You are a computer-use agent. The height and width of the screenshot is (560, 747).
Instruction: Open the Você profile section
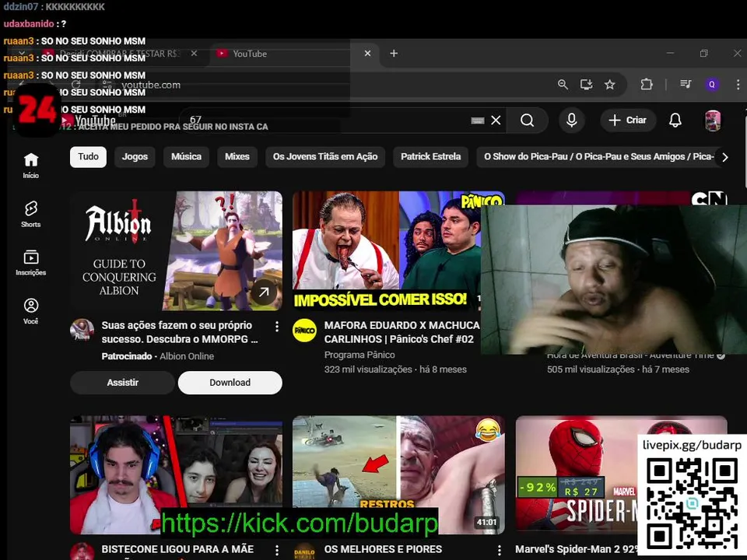(x=31, y=311)
